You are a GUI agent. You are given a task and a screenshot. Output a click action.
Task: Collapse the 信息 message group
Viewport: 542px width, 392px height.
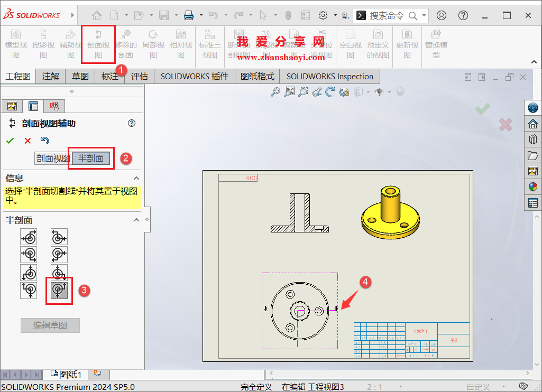(136, 178)
